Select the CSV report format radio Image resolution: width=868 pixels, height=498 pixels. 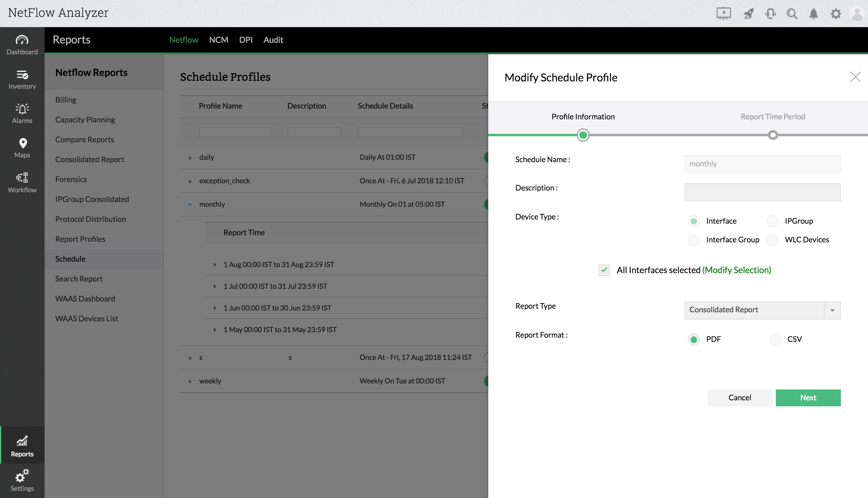click(775, 339)
